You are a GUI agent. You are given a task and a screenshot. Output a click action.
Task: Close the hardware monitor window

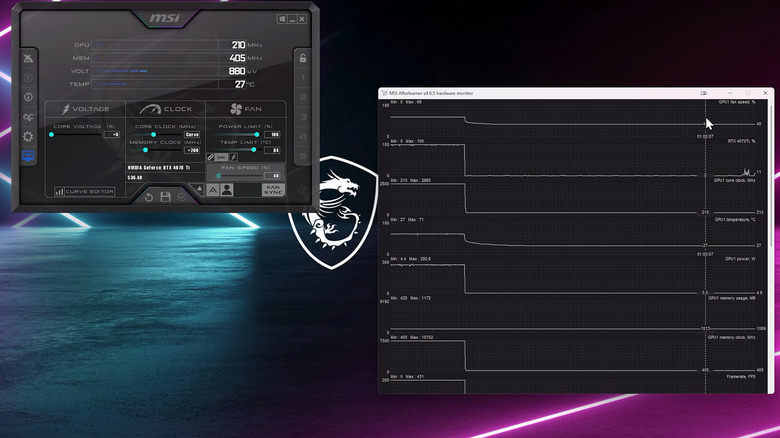point(765,93)
